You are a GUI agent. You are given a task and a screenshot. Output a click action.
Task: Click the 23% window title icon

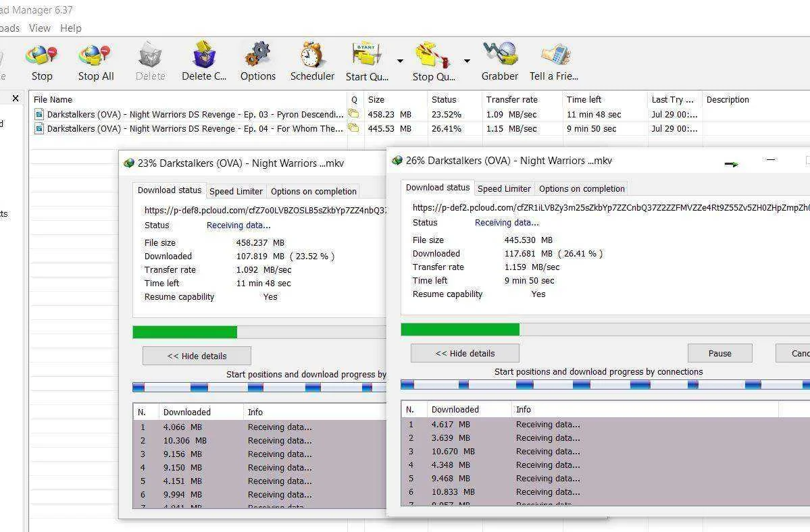pyautogui.click(x=128, y=163)
